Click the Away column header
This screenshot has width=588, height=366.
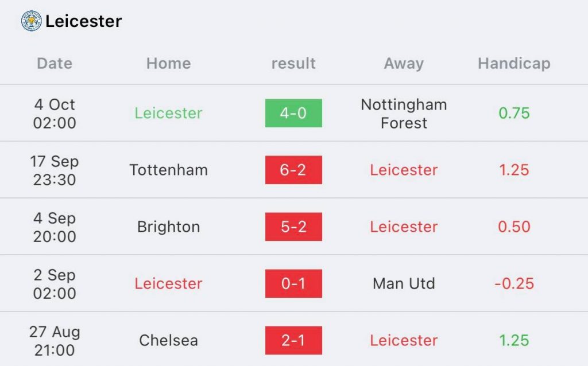[x=404, y=63]
